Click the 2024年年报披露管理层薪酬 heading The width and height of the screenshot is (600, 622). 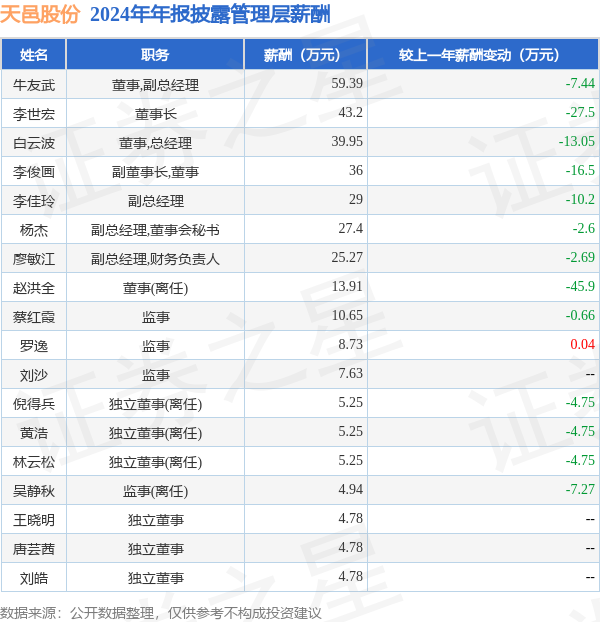(210, 14)
